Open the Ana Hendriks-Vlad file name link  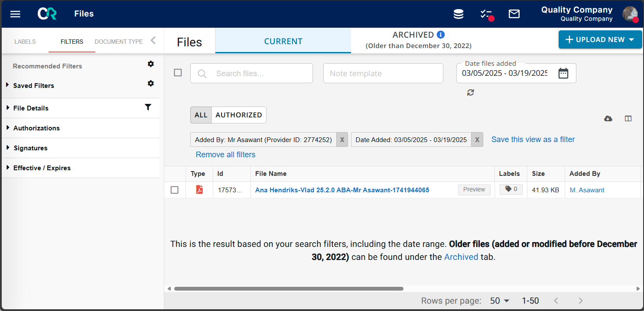342,190
